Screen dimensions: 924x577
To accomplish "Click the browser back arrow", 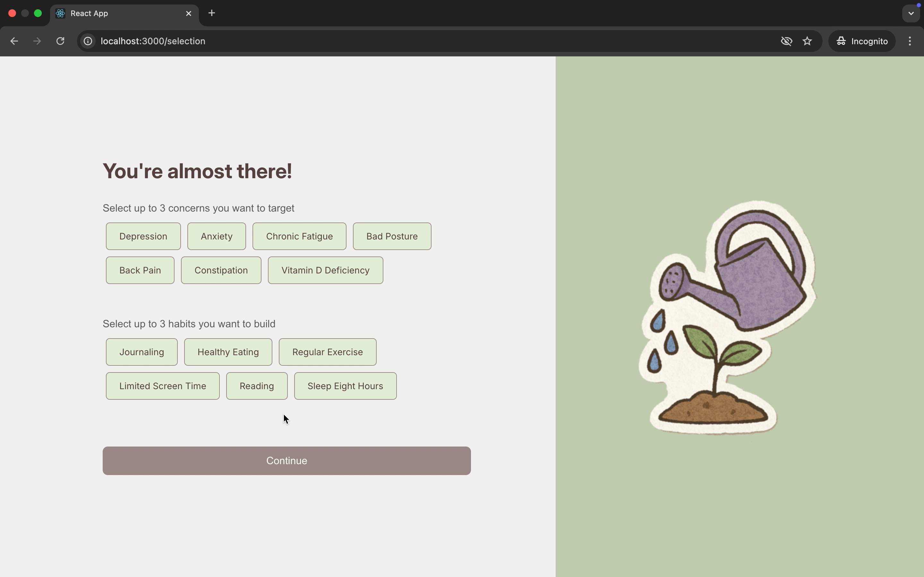I will click(x=14, y=41).
